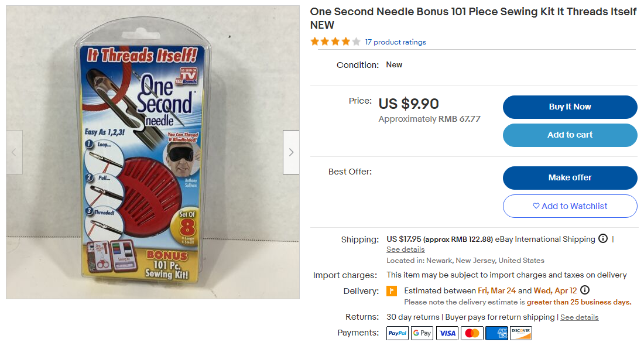The height and width of the screenshot is (349, 644).
Task: Select the PayPal payment icon
Action: (397, 333)
